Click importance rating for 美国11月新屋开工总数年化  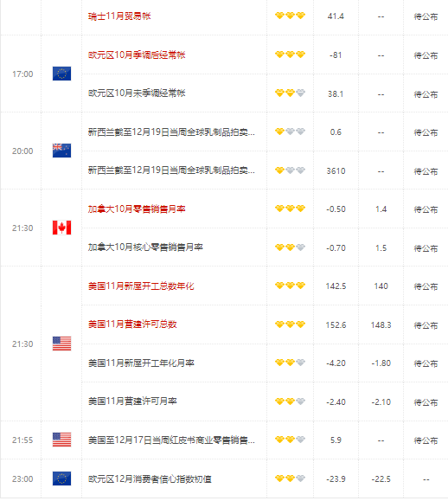tap(290, 286)
